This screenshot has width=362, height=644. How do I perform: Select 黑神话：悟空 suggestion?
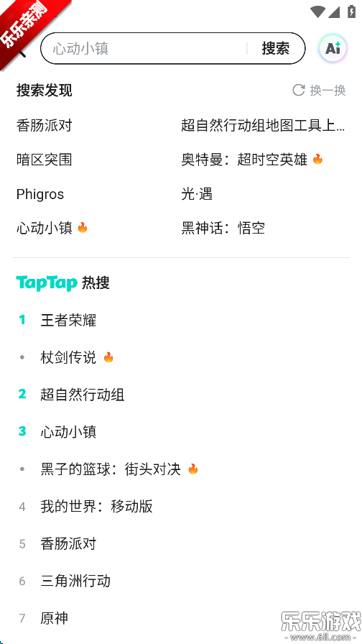[x=223, y=228]
